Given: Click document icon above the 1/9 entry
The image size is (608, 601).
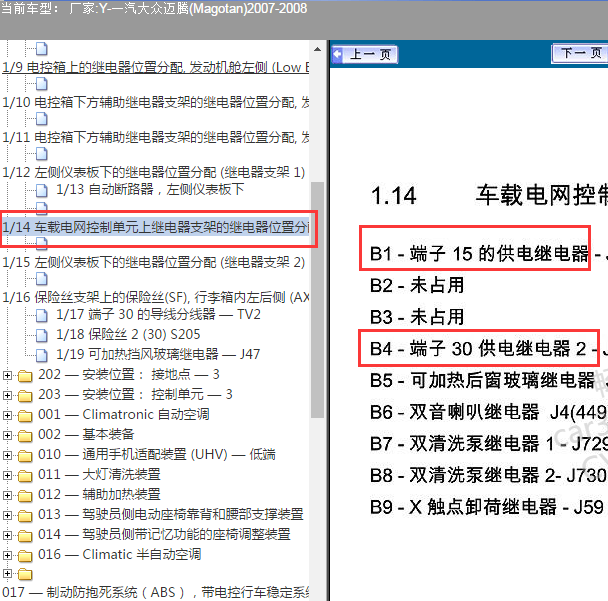Looking at the screenshot, I should coord(42,49).
